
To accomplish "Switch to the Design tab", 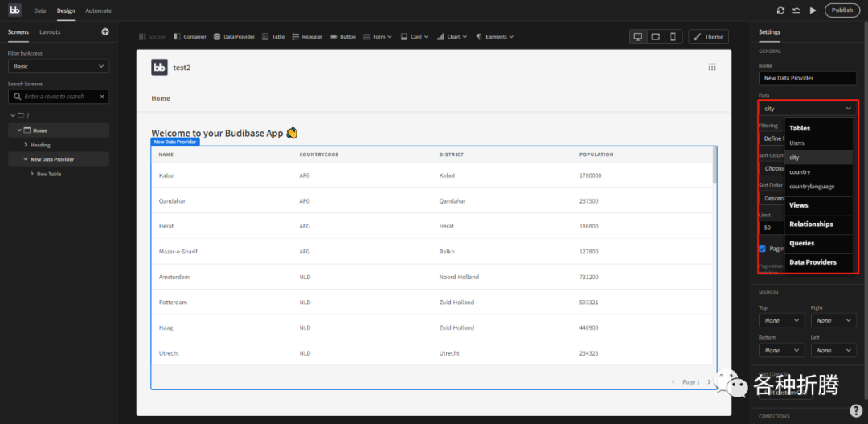I will (66, 10).
